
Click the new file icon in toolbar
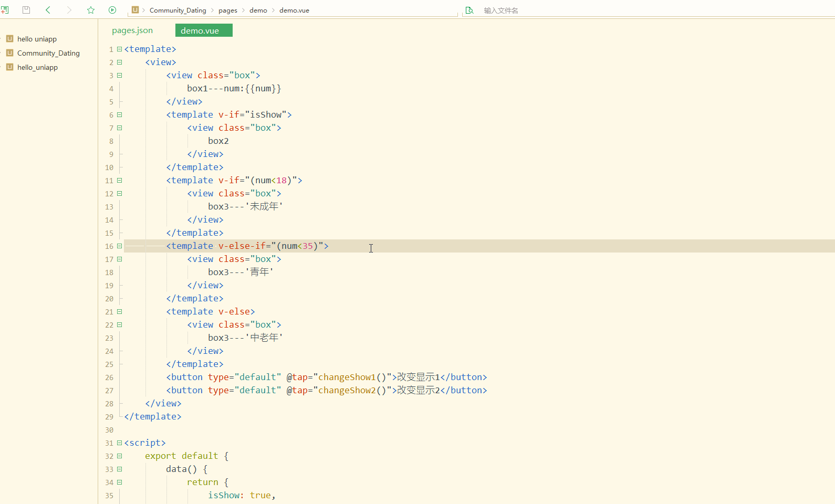5,10
